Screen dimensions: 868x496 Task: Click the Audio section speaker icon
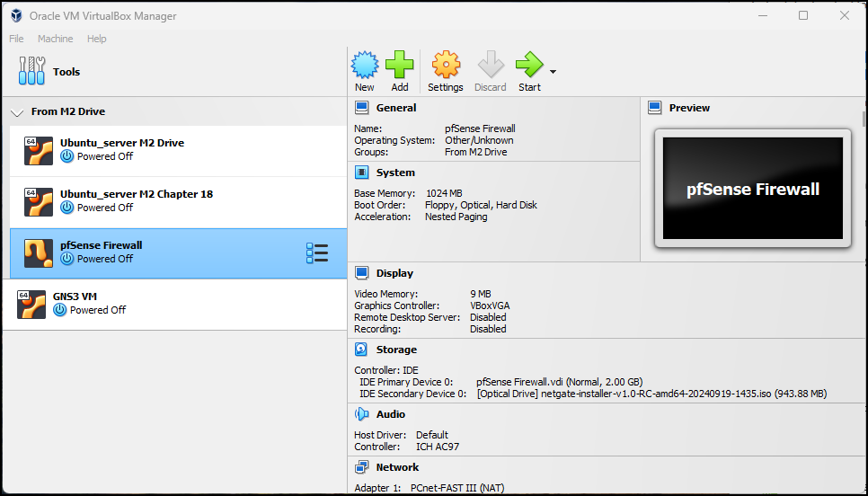point(361,414)
